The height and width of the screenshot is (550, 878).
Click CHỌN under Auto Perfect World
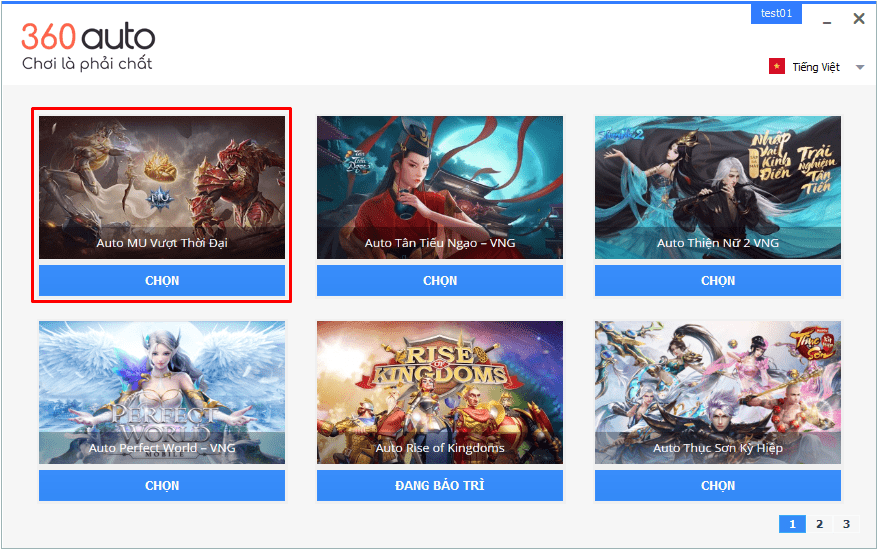point(162,486)
